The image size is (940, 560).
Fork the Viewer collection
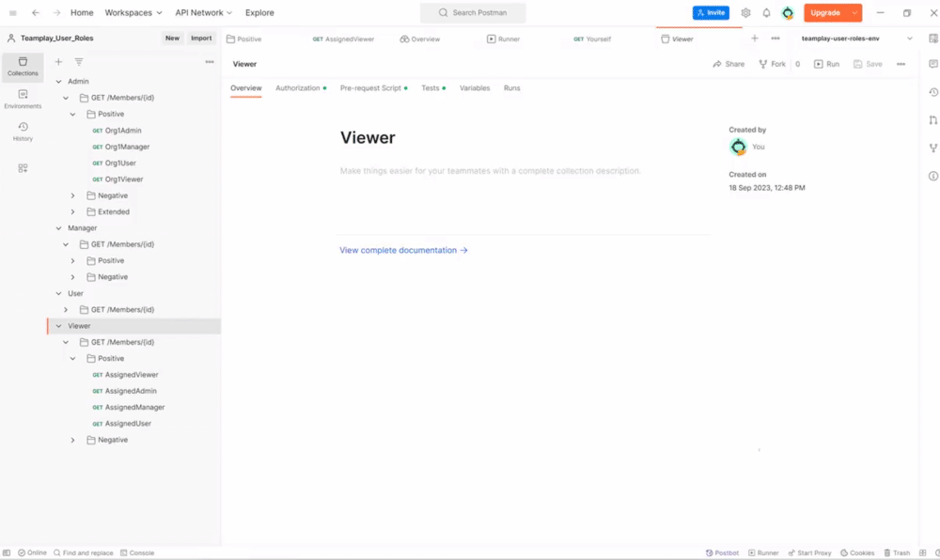(x=772, y=64)
